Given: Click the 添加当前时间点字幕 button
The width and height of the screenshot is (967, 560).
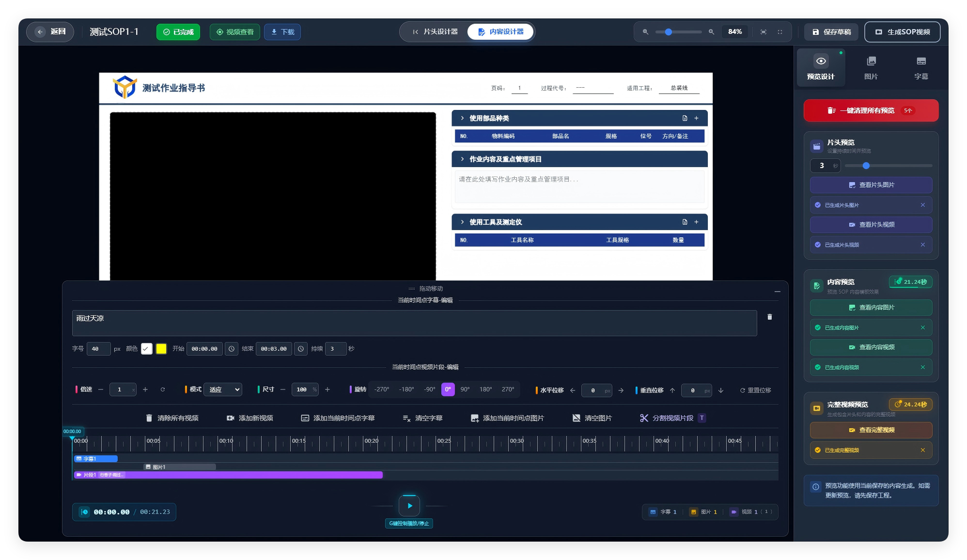Looking at the screenshot, I should click(x=338, y=418).
